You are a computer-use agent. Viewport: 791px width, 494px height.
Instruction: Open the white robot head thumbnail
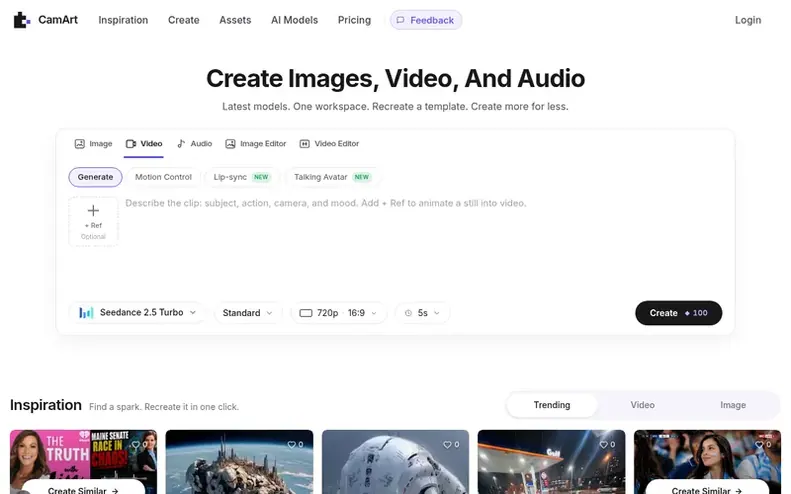396,462
